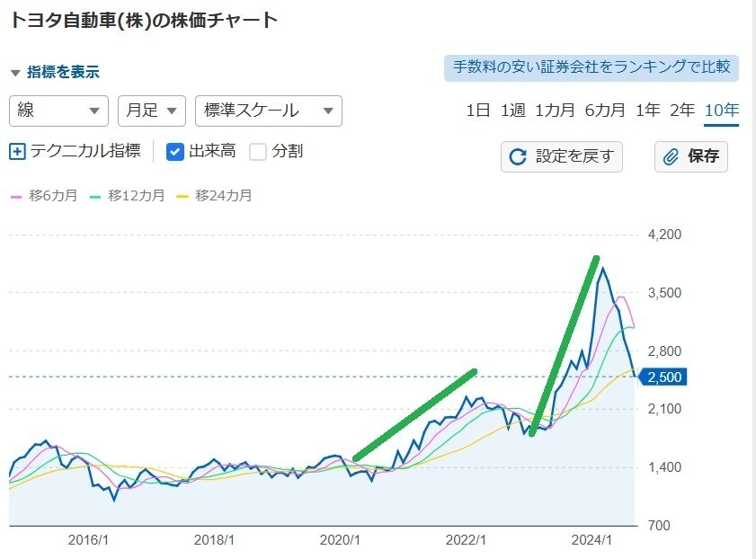Click the 設定を戻す button

[562, 156]
